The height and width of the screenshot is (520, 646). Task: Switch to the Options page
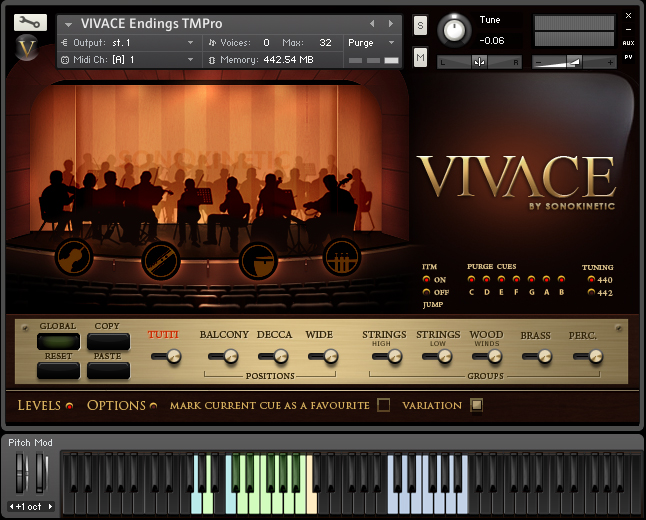pyautogui.click(x=120, y=405)
